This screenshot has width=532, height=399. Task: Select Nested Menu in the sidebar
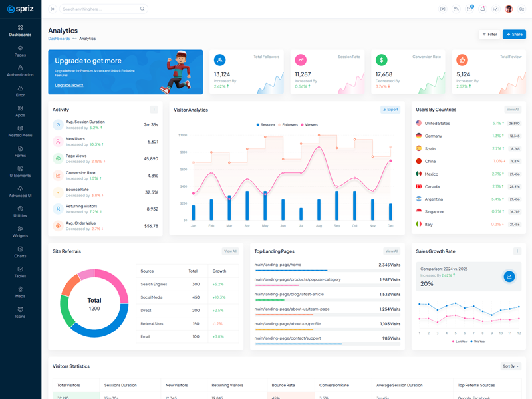pyautogui.click(x=20, y=131)
